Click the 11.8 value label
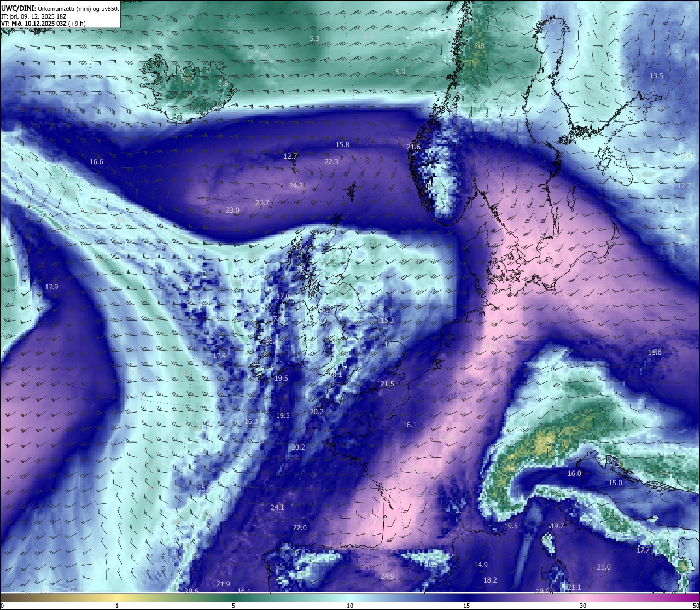This screenshot has height=610, width=700. [x=655, y=352]
